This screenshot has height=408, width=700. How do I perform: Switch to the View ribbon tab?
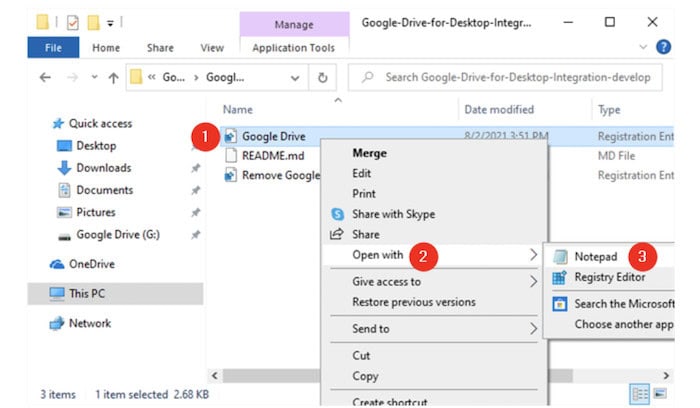pyautogui.click(x=212, y=48)
